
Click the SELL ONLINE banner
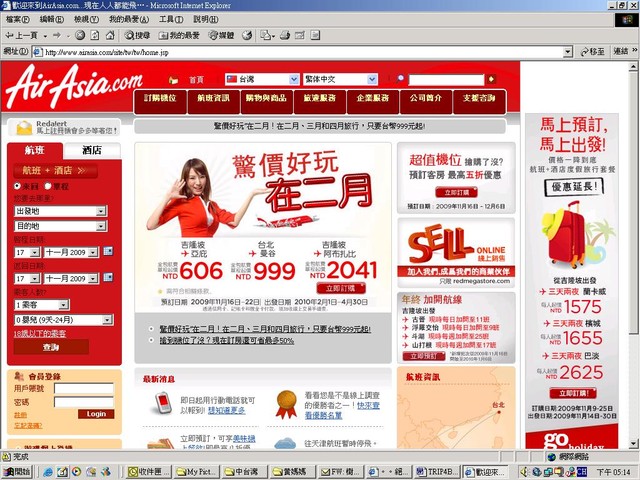[456, 253]
